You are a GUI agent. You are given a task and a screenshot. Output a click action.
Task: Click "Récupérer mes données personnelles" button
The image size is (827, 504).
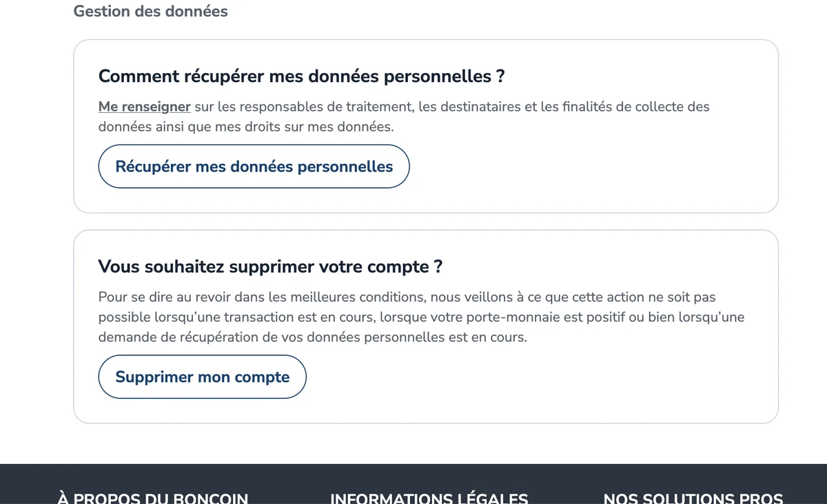click(254, 167)
